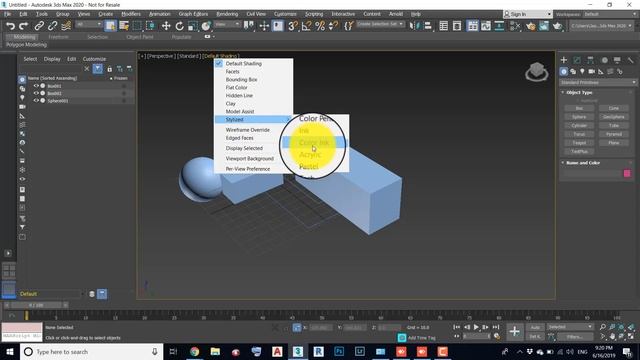Select the Select and Link chain icon
Viewport: 640px width, 360px height.
39,26
